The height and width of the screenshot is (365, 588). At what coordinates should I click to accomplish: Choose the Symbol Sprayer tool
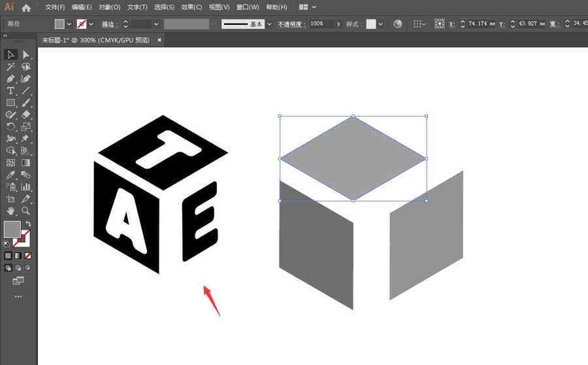pyautogui.click(x=10, y=187)
